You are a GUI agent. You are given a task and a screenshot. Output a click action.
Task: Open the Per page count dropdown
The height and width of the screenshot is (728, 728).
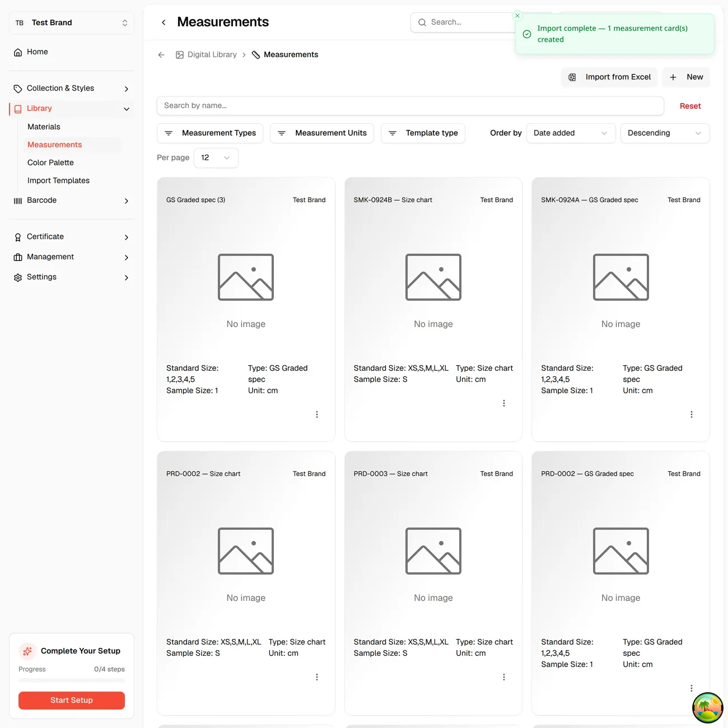click(216, 158)
